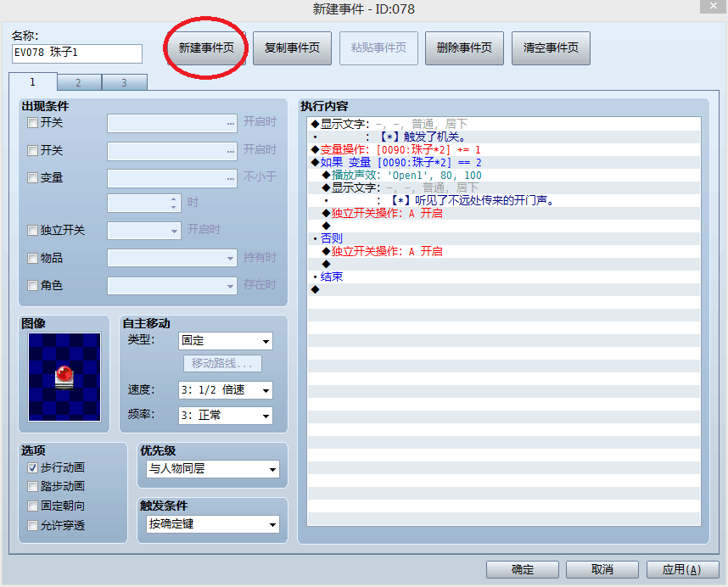This screenshot has width=728, height=587.
Task: Cancel the dialog with 取消
Action: (x=602, y=569)
